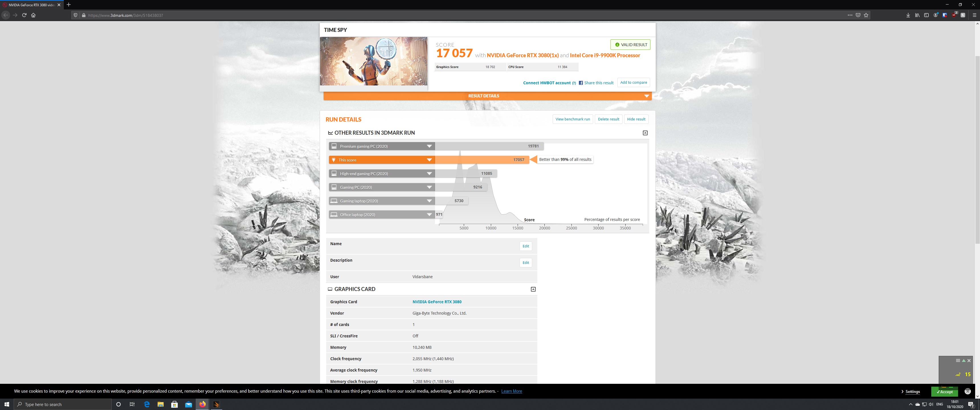Open File Explorer in taskbar
This screenshot has height=410, width=980.
pos(161,404)
